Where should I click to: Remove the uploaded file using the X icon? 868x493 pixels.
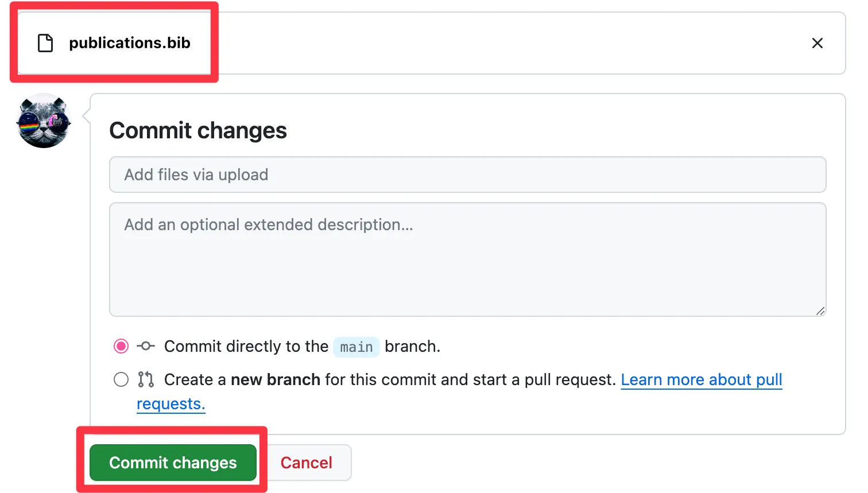click(x=817, y=42)
